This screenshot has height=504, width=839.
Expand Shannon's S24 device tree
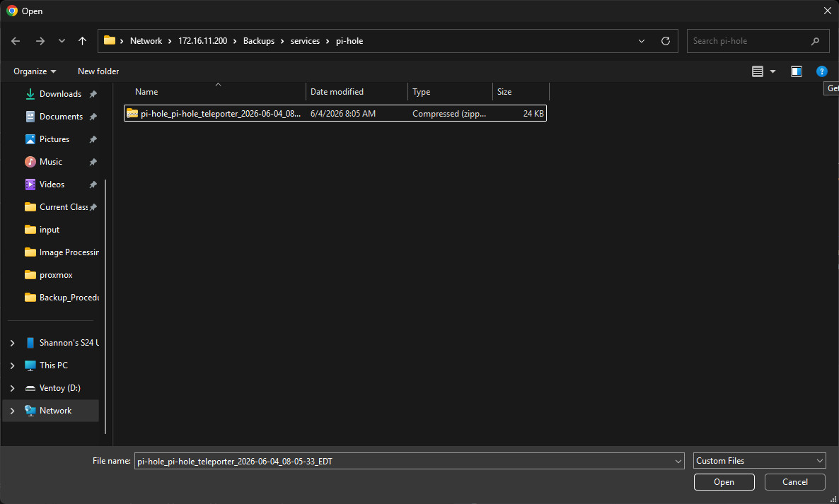click(12, 343)
